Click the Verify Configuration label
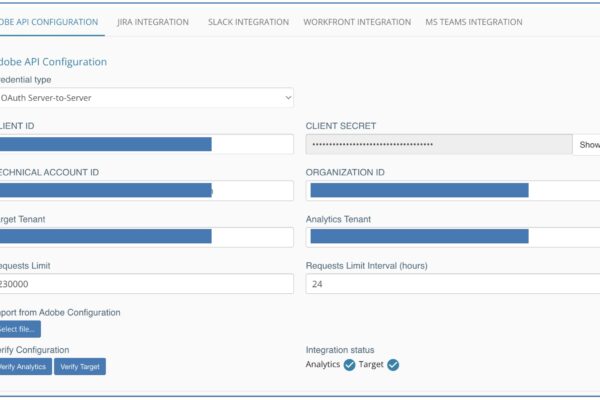The image size is (600, 400). (34, 350)
